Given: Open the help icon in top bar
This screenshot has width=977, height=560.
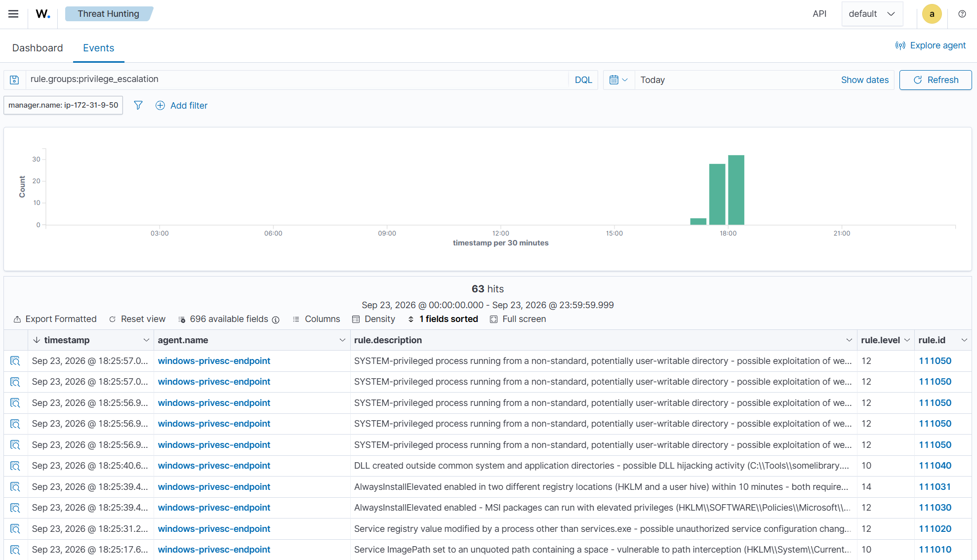Looking at the screenshot, I should (962, 14).
